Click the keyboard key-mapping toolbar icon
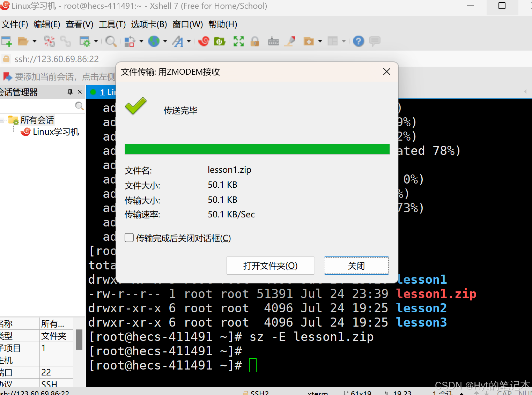 (x=274, y=41)
